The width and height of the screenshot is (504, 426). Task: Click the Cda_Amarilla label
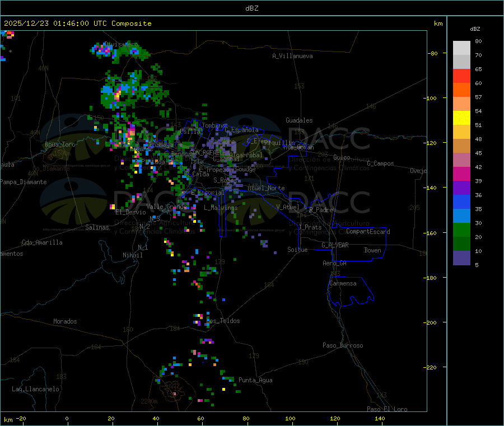coord(42,242)
